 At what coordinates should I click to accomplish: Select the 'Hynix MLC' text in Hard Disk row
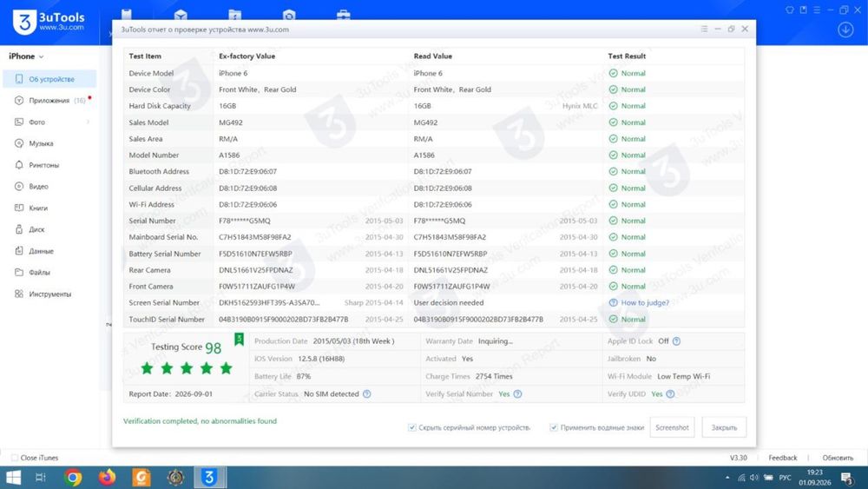580,106
